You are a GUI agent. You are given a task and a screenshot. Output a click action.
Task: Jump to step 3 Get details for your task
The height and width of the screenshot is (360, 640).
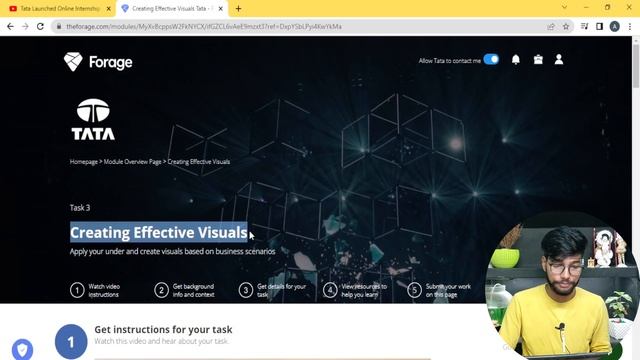tap(272, 290)
